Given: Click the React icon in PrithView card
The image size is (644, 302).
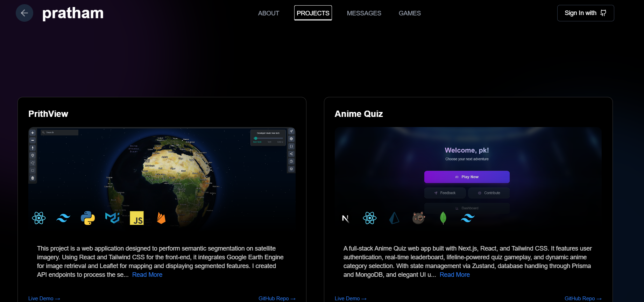Looking at the screenshot, I should coord(39,218).
